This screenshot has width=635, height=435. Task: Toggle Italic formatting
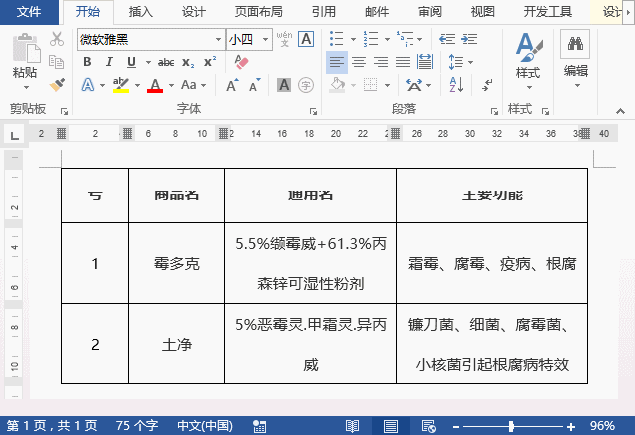(x=109, y=62)
